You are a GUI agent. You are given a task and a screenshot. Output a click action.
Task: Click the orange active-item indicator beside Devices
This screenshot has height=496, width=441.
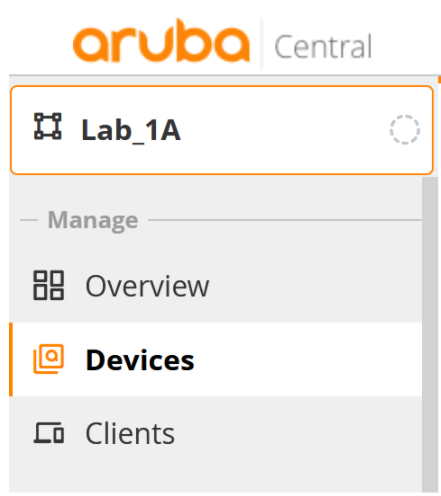point(11,359)
